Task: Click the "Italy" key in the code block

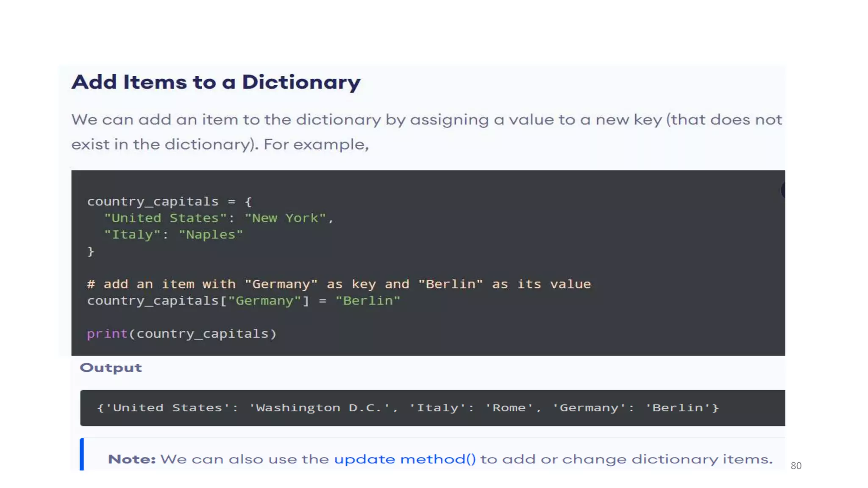Action: pos(132,235)
